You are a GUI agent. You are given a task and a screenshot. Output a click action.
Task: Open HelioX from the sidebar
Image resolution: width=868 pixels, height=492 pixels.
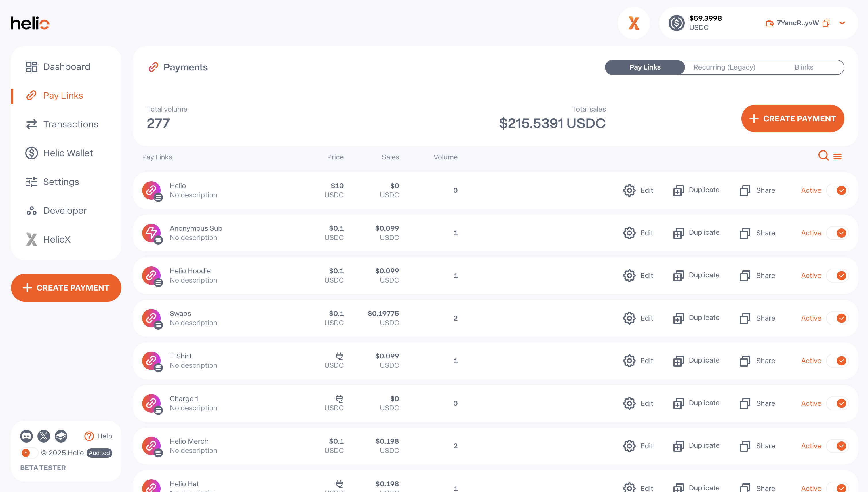click(48, 239)
